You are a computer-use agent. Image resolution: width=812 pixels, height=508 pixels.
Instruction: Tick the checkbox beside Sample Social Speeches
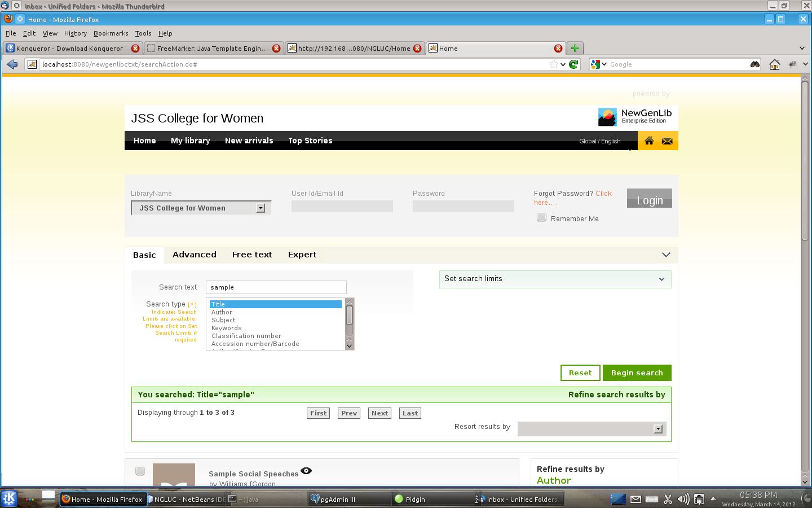pyautogui.click(x=140, y=471)
